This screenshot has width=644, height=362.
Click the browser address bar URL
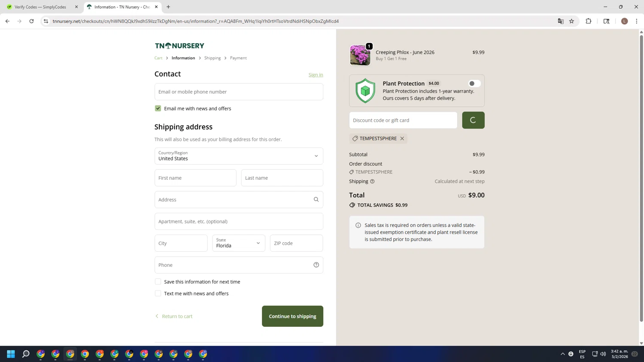click(x=196, y=21)
